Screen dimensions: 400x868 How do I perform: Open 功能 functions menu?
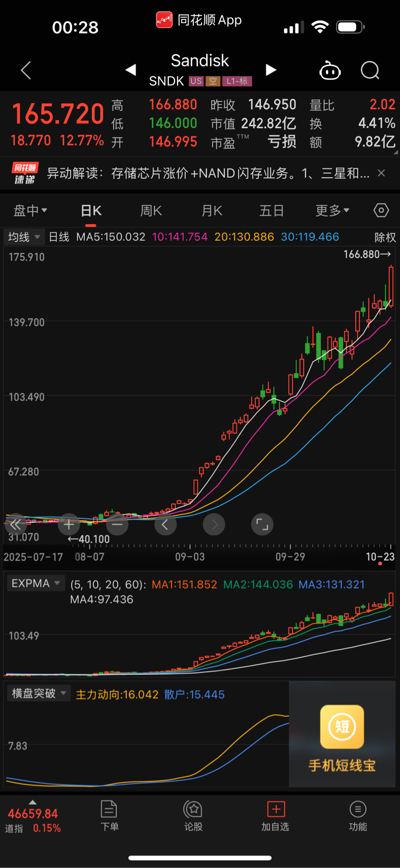click(358, 816)
